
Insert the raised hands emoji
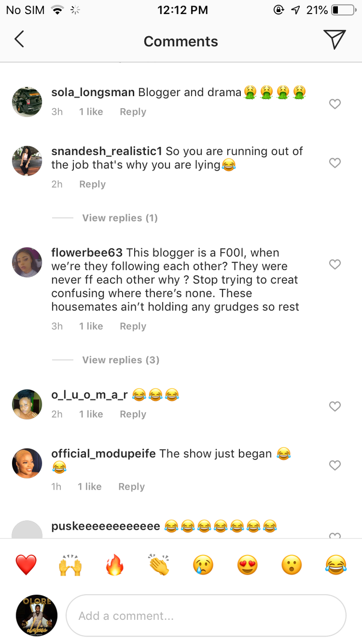(70, 565)
